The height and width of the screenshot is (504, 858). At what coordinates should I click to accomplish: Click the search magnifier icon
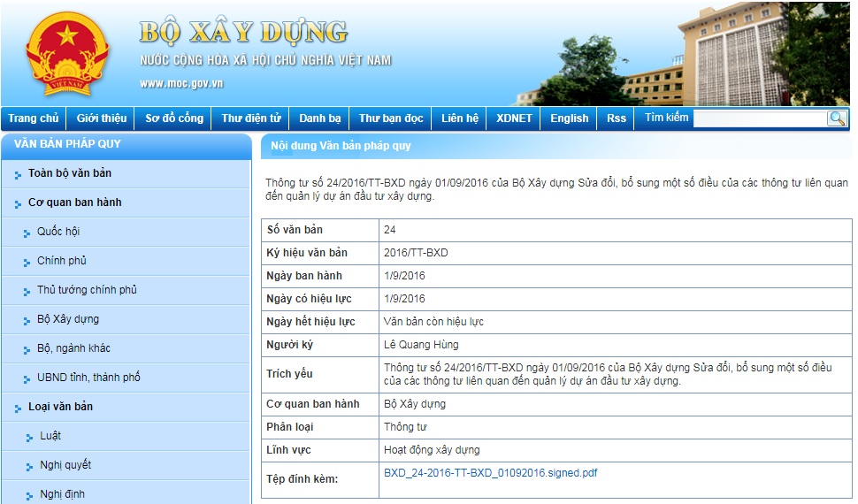pos(837,118)
